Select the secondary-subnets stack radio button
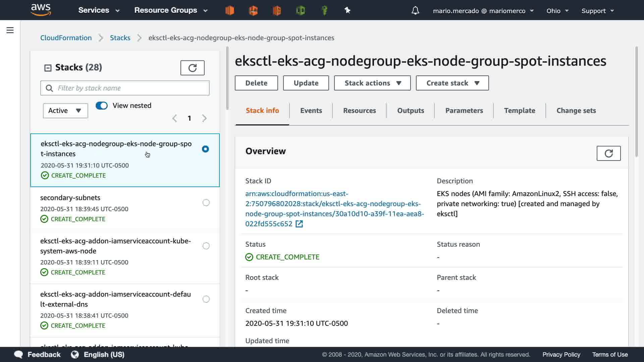The height and width of the screenshot is (362, 644). [x=206, y=203]
